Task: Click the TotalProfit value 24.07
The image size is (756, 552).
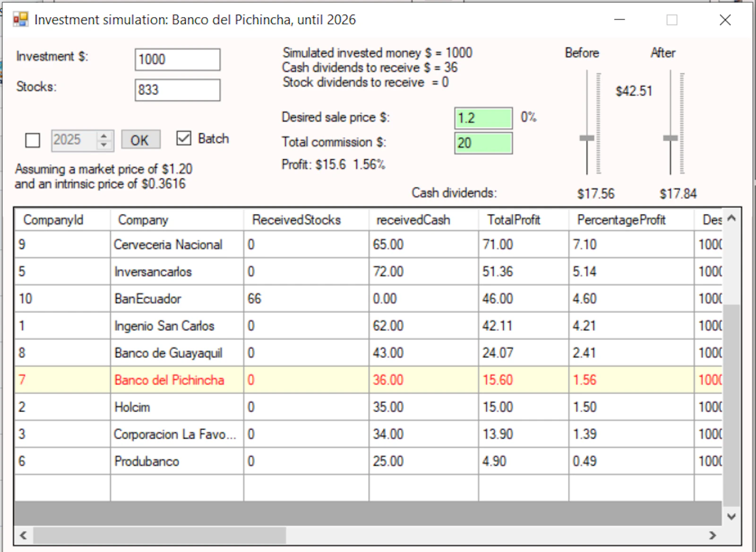Action: pos(524,353)
